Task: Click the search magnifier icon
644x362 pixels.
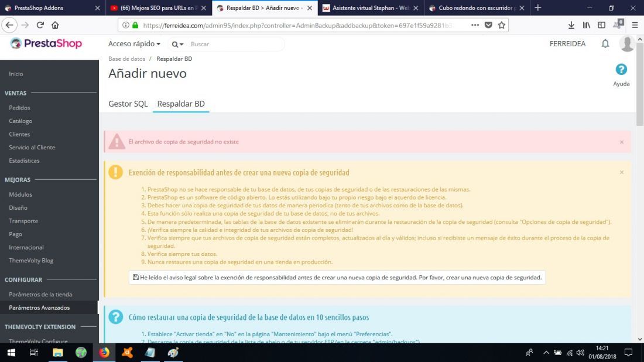Action: click(x=175, y=45)
